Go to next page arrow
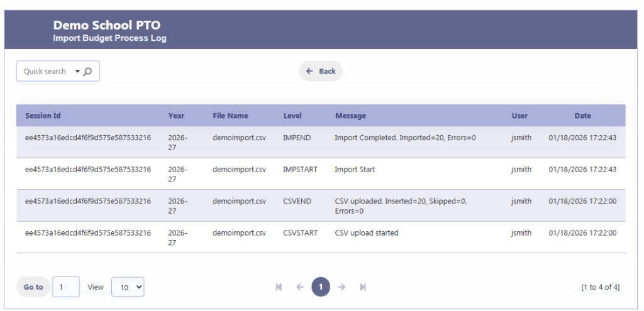This screenshot has height=311, width=644. click(341, 287)
